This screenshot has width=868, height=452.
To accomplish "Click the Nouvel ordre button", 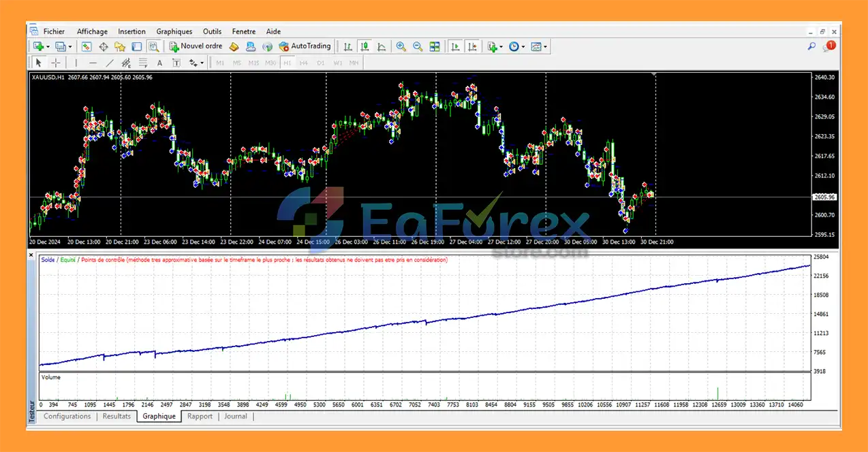I will (x=196, y=46).
